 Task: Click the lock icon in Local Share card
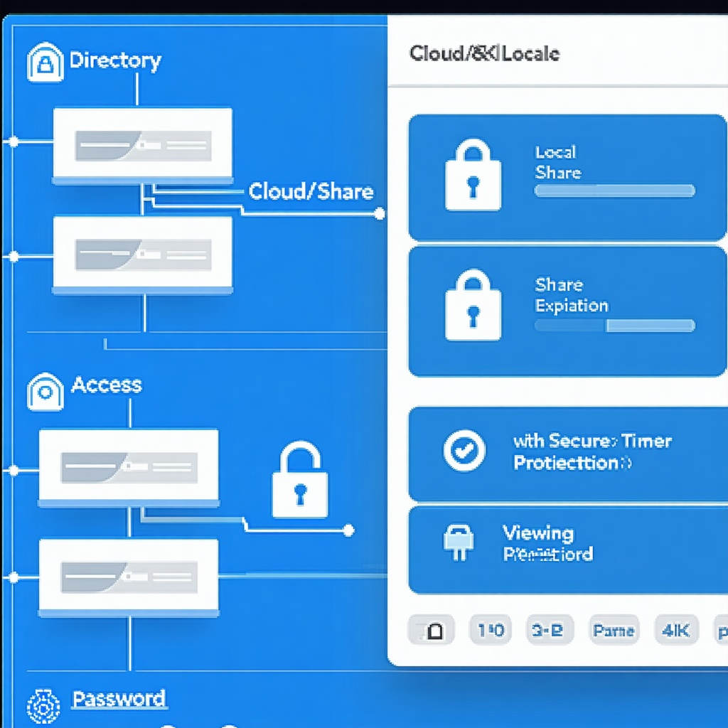click(x=472, y=175)
